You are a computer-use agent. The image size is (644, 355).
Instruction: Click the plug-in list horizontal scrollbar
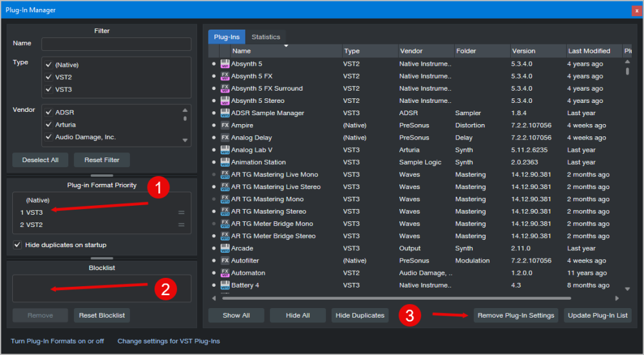(x=396, y=298)
